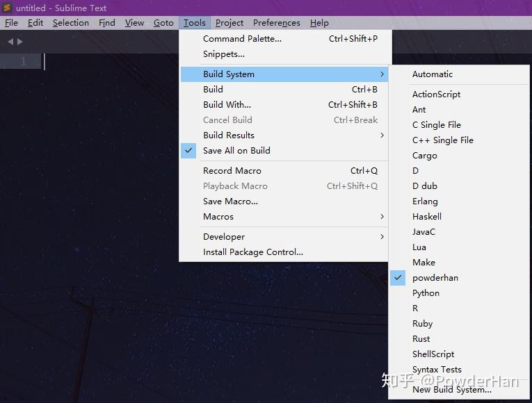
Task: Expand the Build System submenu arrow
Action: [382, 74]
